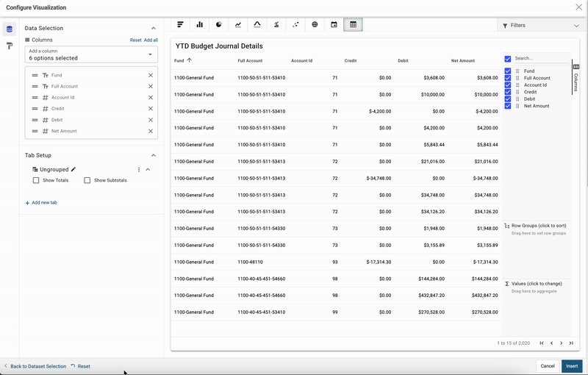The width and height of the screenshot is (588, 375).
Task: Select the calendar visualization icon
Action: click(334, 25)
